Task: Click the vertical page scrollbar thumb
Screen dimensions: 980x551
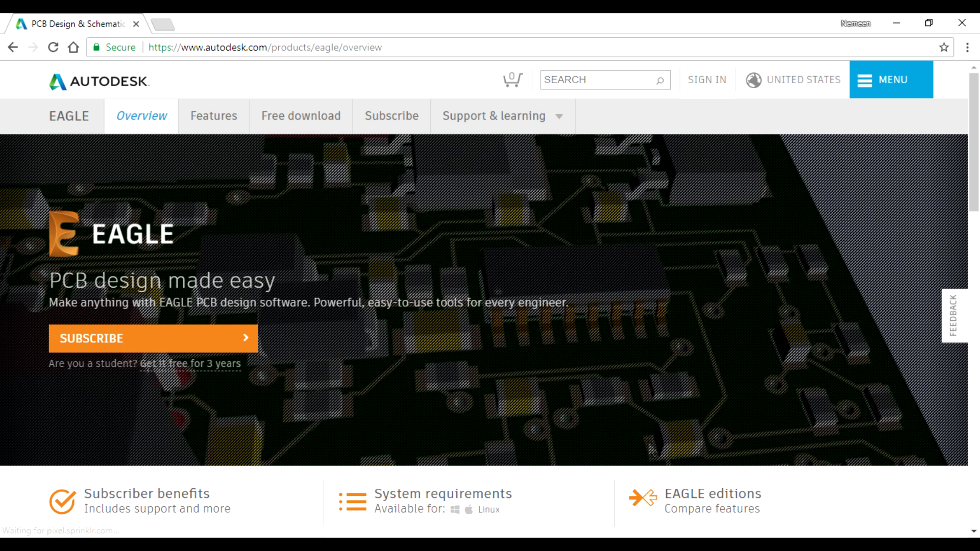Action: click(x=974, y=142)
